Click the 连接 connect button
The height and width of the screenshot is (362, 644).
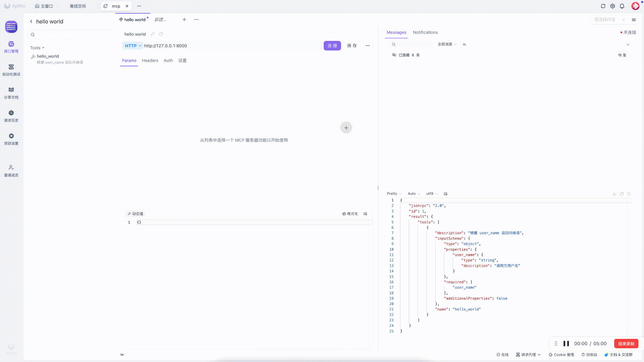point(332,46)
